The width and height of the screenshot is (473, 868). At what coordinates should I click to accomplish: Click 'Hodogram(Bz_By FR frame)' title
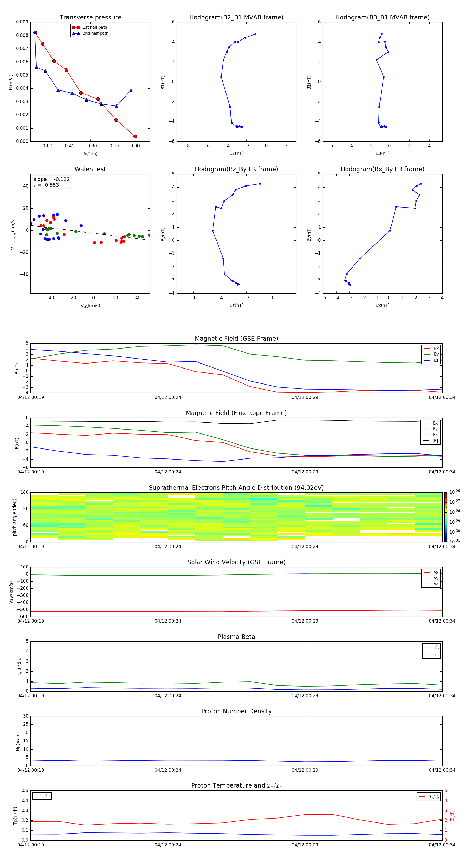coord(236,169)
